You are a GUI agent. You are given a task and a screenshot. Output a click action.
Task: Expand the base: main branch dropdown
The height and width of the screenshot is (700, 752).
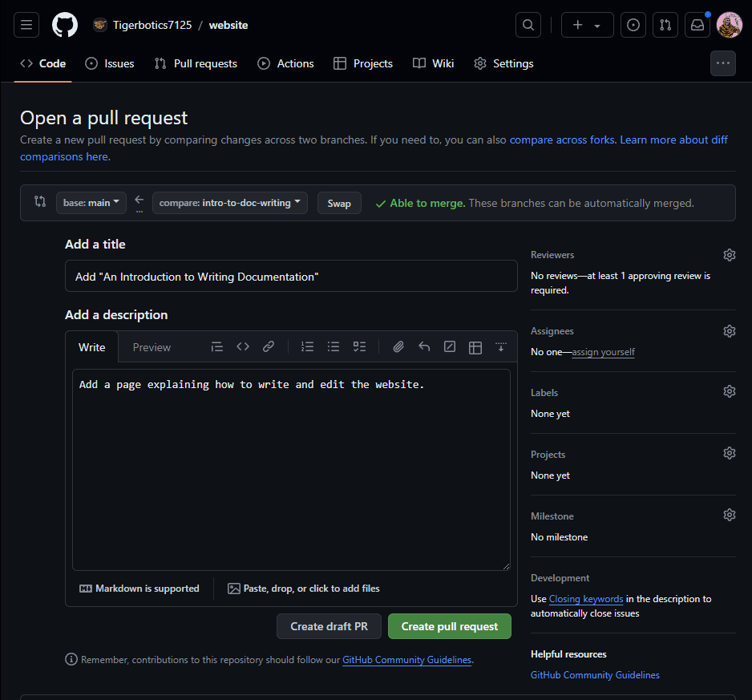point(91,203)
